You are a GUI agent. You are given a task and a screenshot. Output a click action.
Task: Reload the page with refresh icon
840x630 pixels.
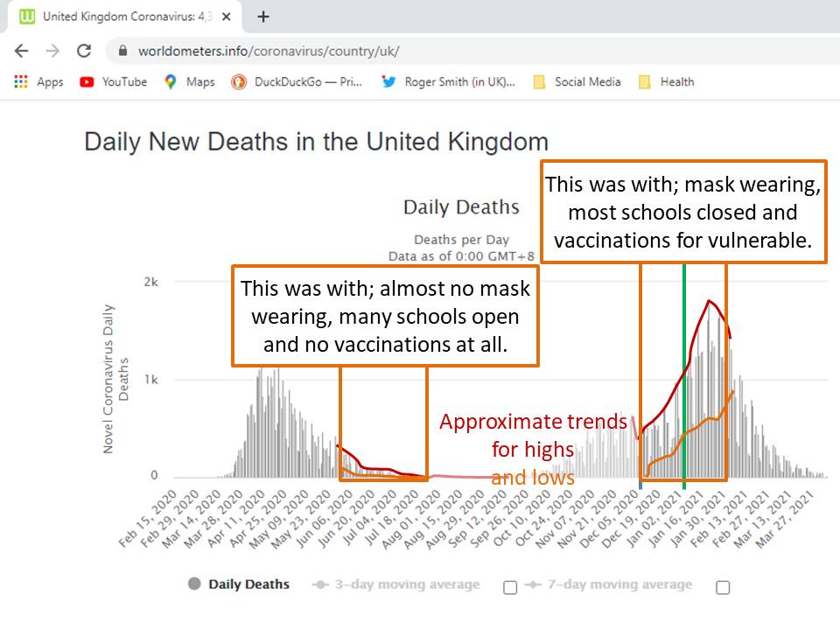(x=84, y=51)
